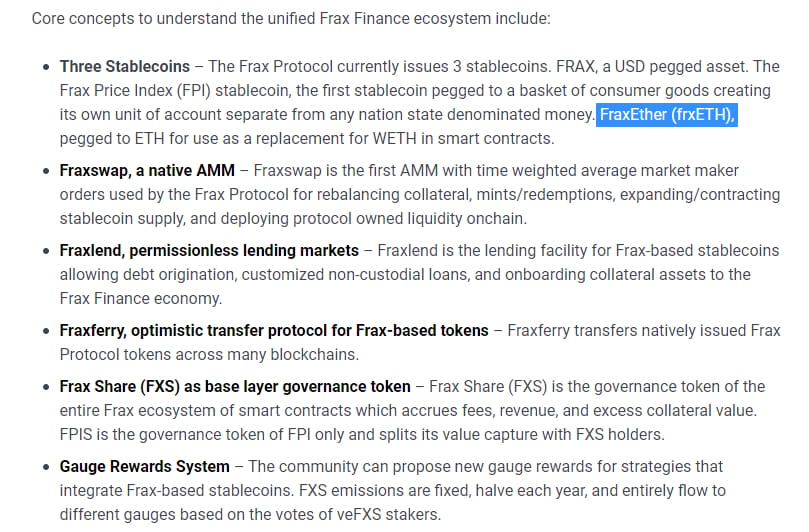
Task: Click the "Fraxferry, optimistic transfer protocol" heading
Action: 274,330
